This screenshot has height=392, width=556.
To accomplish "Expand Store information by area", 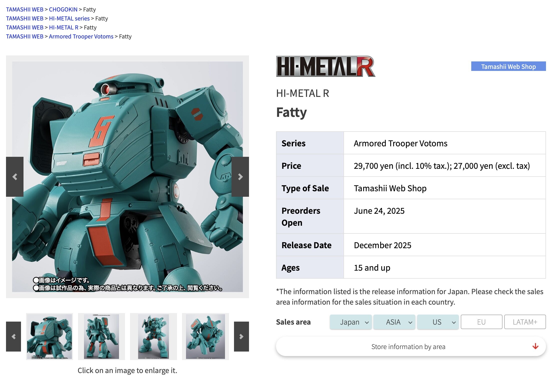I will pos(411,346).
